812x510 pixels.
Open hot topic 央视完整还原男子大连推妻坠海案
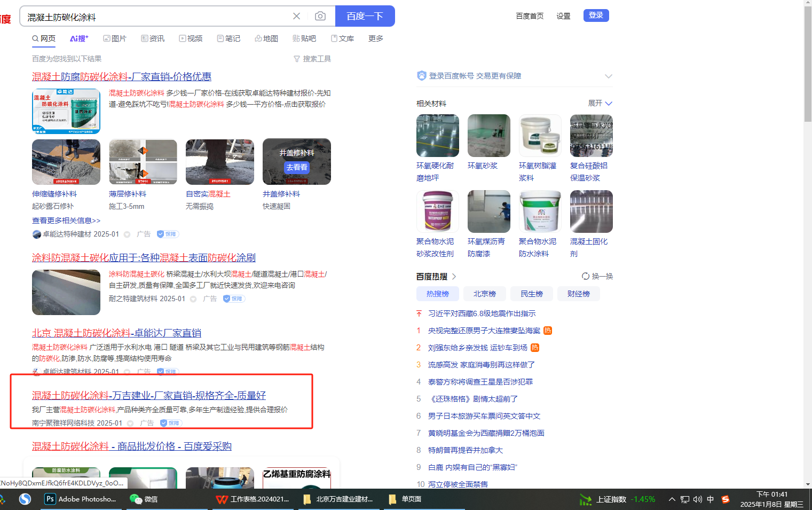484,331
